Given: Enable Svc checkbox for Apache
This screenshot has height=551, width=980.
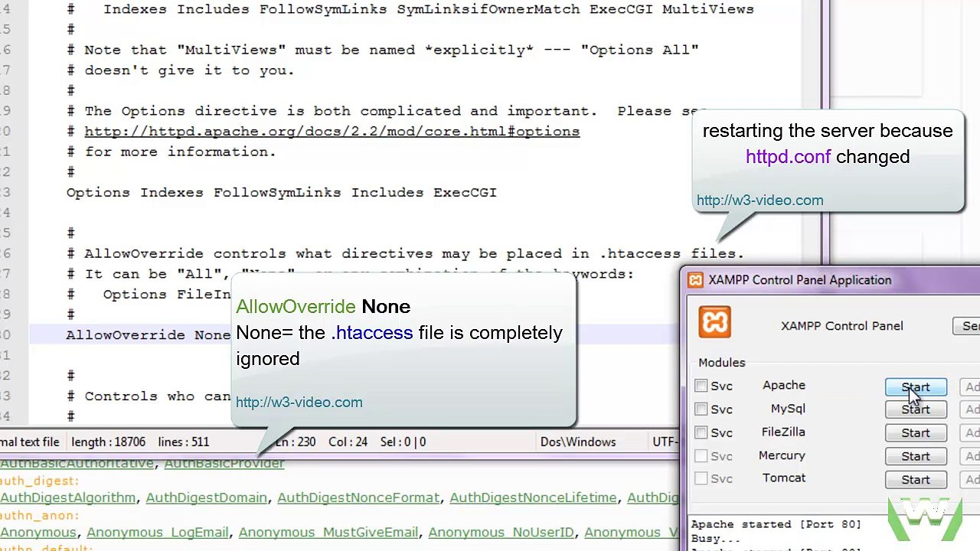Looking at the screenshot, I should coord(701,386).
